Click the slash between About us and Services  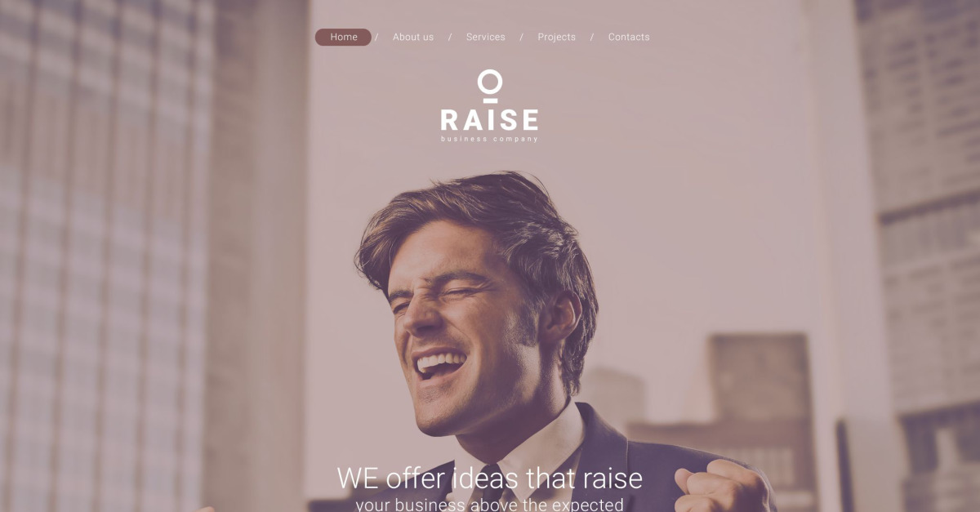tap(450, 38)
